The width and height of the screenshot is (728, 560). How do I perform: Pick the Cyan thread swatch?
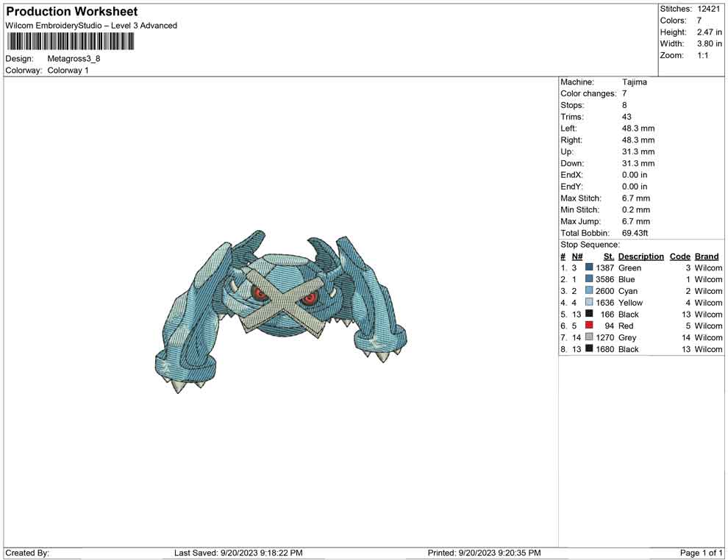[x=589, y=290]
